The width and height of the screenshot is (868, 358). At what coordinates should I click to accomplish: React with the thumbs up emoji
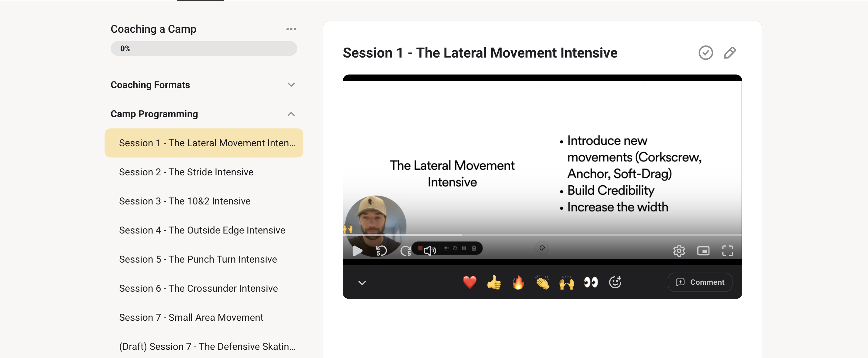494,282
